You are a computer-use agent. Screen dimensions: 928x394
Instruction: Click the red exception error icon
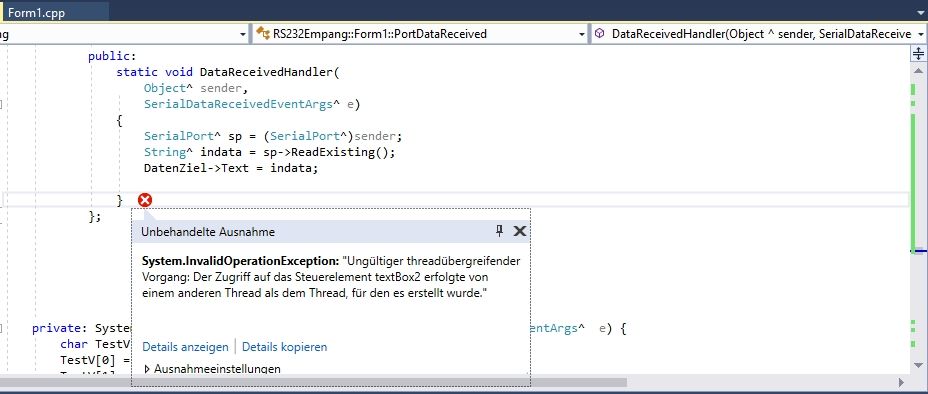coord(144,200)
